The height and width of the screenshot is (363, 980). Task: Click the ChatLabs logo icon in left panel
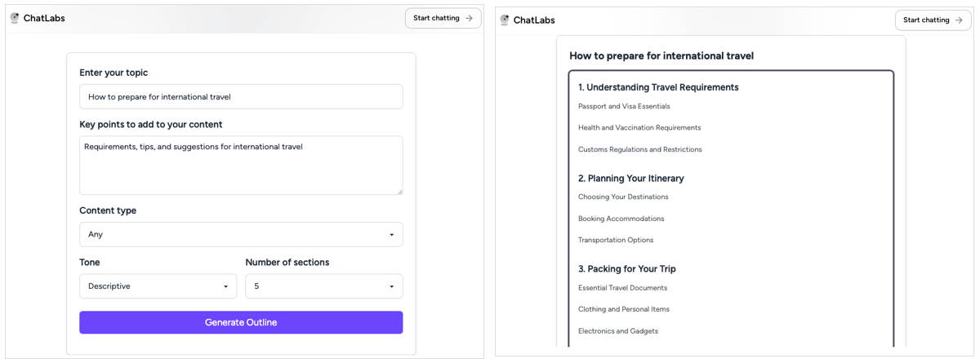[15, 18]
